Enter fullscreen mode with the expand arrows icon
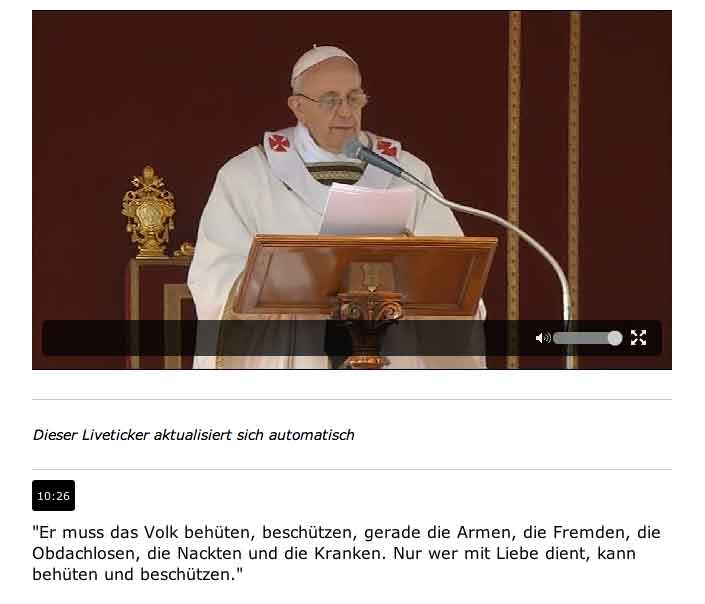The height and width of the screenshot is (604, 705). pos(638,337)
